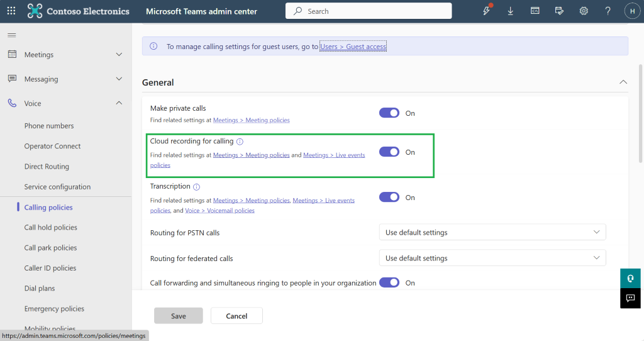Click into the Search field
Image resolution: width=644 pixels, height=341 pixels.
point(369,11)
